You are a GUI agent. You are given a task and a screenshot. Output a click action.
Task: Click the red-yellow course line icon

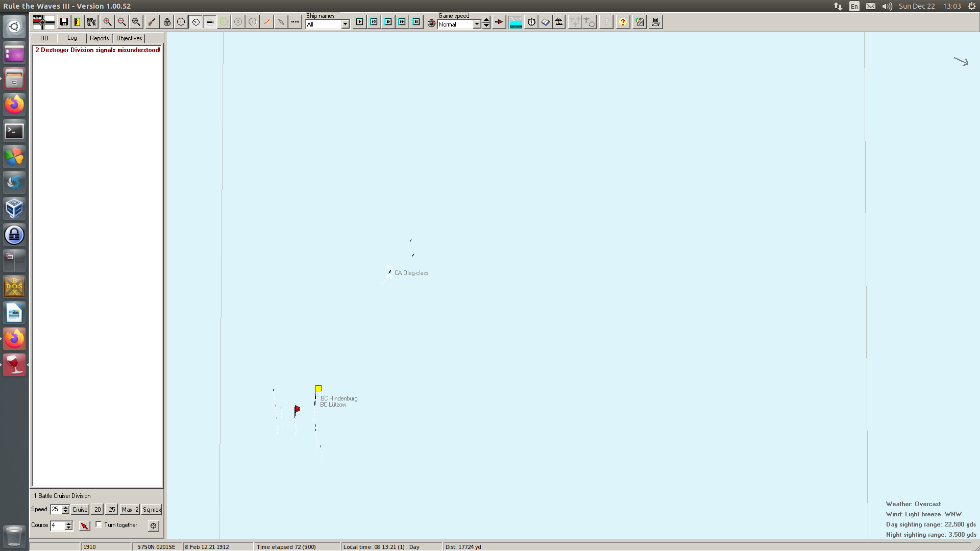pos(267,22)
